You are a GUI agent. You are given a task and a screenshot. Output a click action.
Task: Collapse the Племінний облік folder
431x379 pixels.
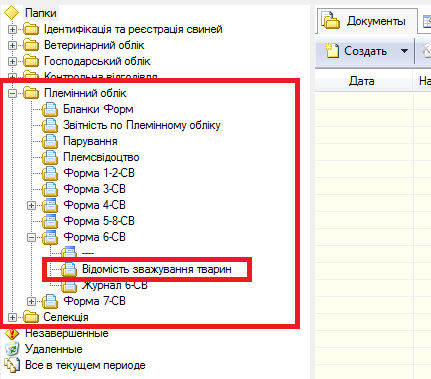click(12, 93)
